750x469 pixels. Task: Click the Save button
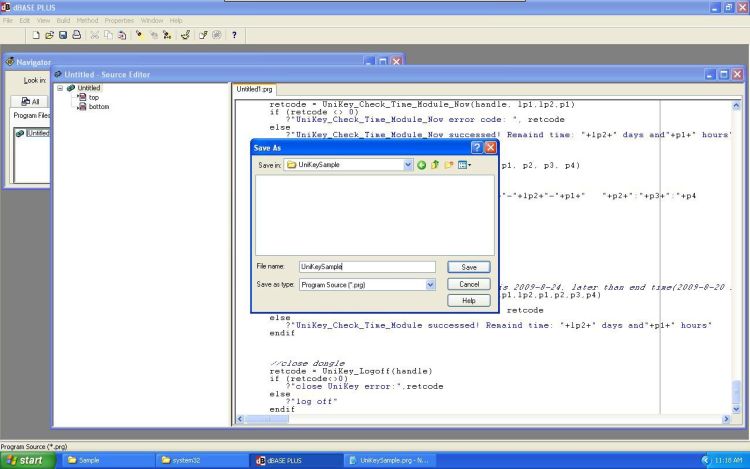(x=469, y=267)
